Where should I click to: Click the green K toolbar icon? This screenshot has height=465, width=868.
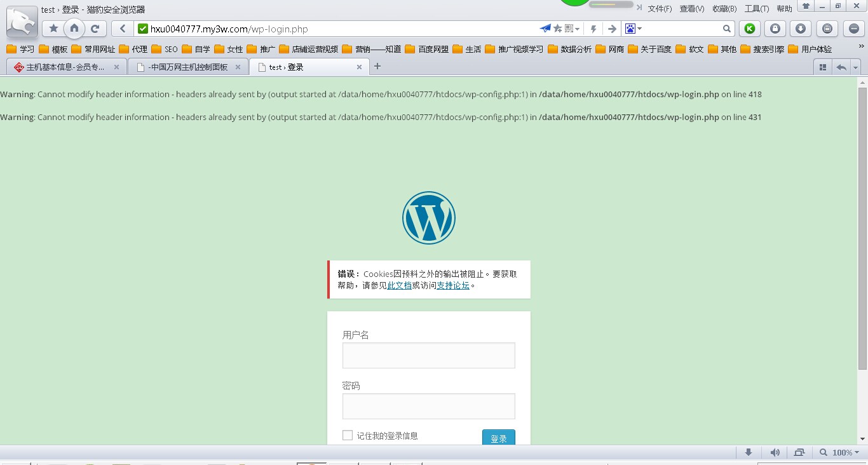[x=750, y=29]
